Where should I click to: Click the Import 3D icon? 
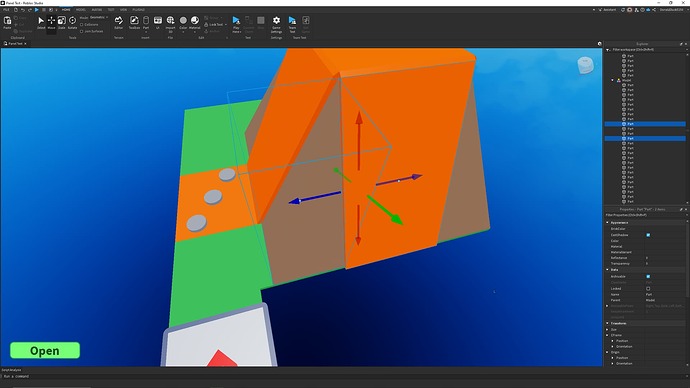tap(170, 21)
